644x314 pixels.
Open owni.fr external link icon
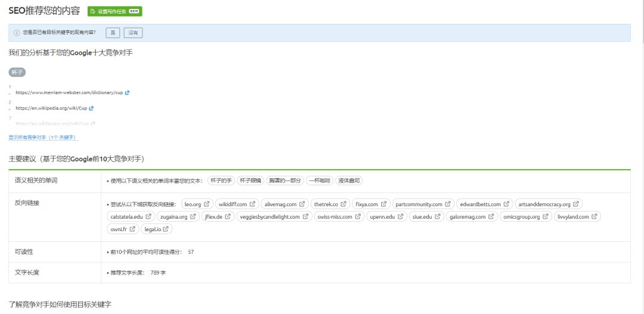[132, 229]
